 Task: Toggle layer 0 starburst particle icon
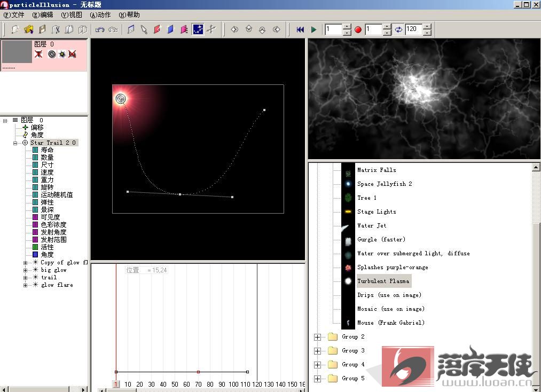point(62,54)
